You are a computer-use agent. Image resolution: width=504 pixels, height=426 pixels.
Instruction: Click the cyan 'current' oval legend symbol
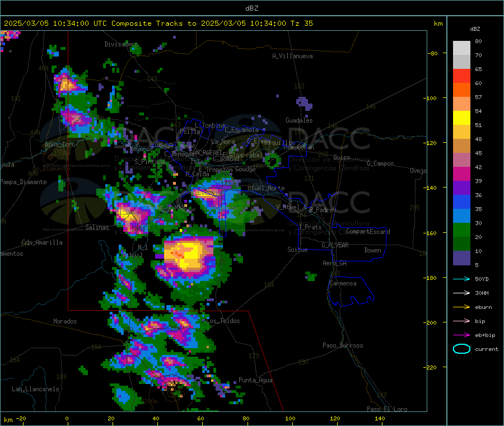coord(461,349)
